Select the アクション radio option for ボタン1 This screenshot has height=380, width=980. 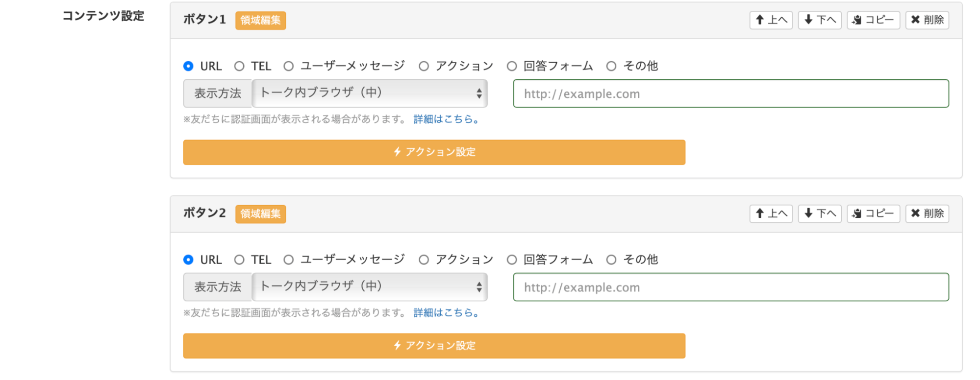pyautogui.click(x=423, y=66)
